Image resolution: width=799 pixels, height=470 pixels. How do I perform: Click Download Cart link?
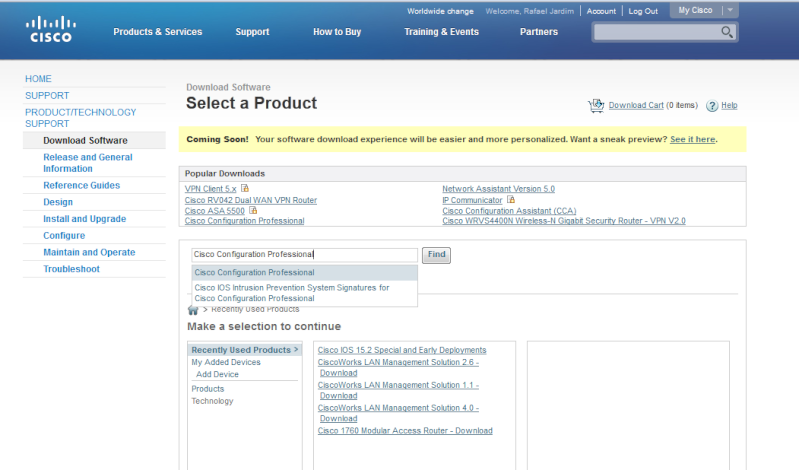636,105
